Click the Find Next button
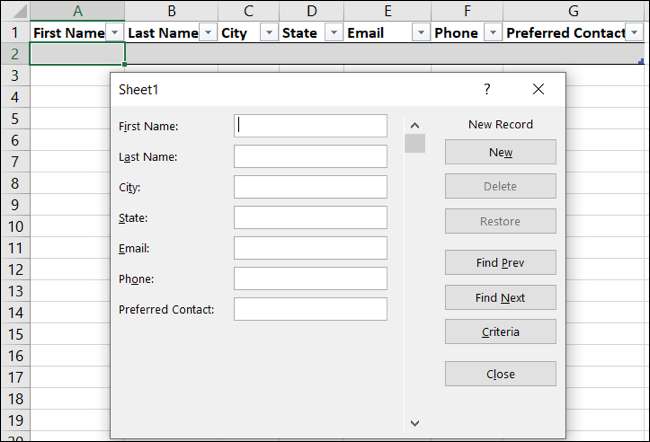This screenshot has height=442, width=650. pyautogui.click(x=500, y=298)
